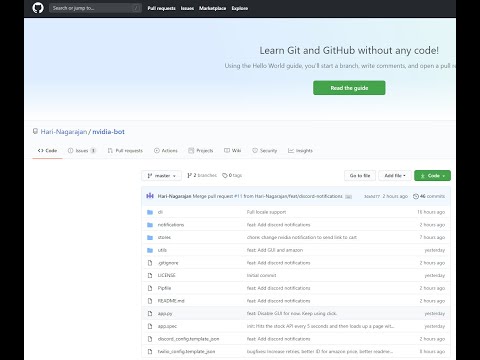Expand the green Code download dropdown
The width and height of the screenshot is (480, 360).
click(x=432, y=175)
